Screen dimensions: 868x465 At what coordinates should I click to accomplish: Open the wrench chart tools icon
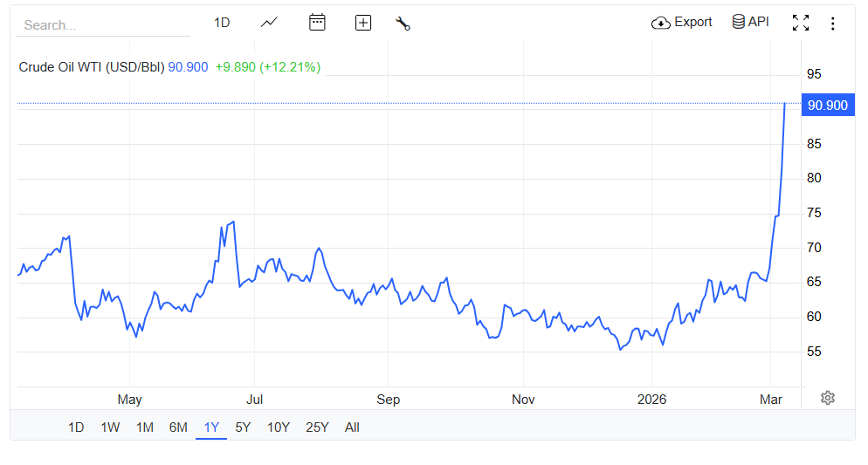[x=403, y=24]
